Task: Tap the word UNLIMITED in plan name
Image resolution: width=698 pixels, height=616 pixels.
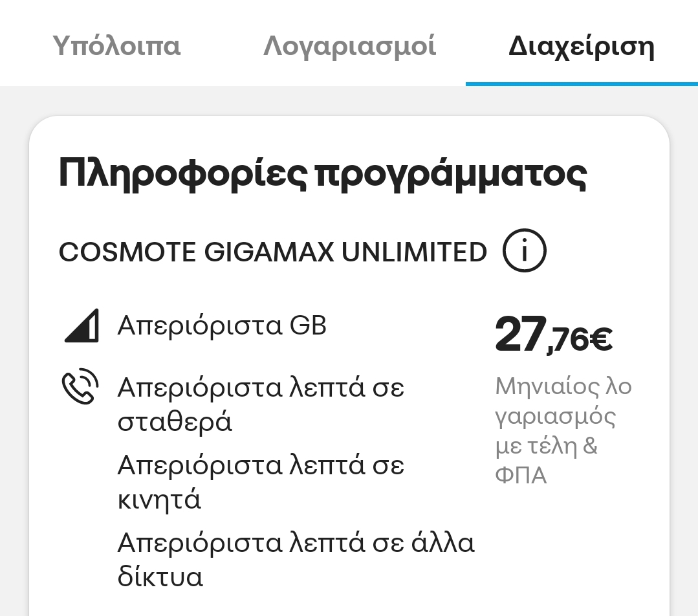Action: (x=414, y=252)
